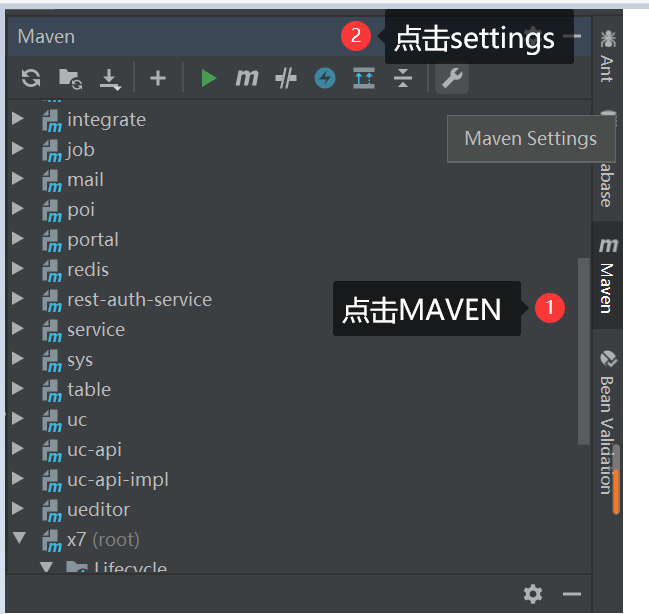Screen dimensions: 649x614
Task: Click the Maven 'm' logo on side tab
Action: pyautogui.click(x=608, y=245)
